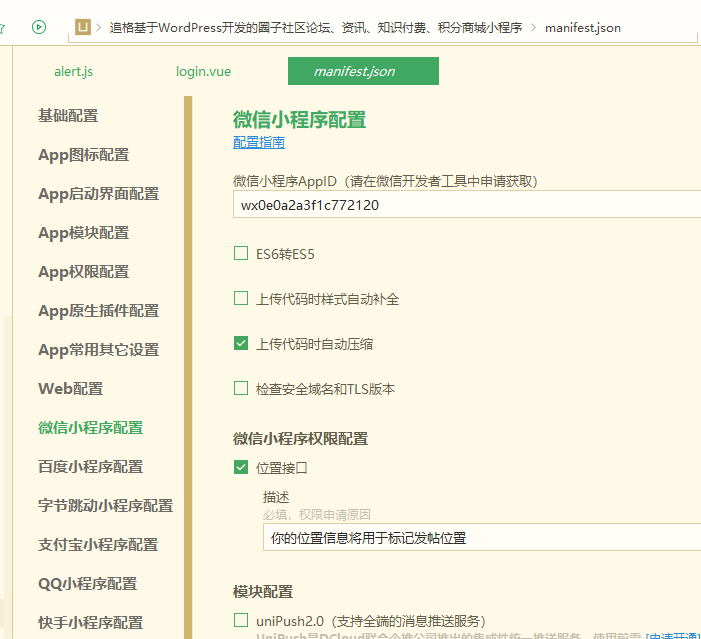This screenshot has width=701, height=639.
Task: Click the 微信小程序AppID input field
Action: (x=467, y=204)
